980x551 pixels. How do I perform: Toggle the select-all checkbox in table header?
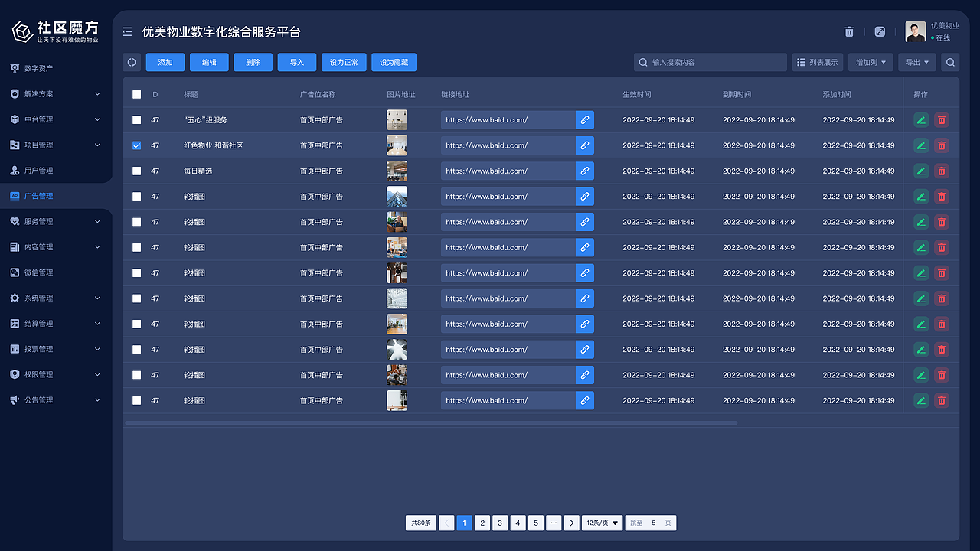pyautogui.click(x=137, y=95)
